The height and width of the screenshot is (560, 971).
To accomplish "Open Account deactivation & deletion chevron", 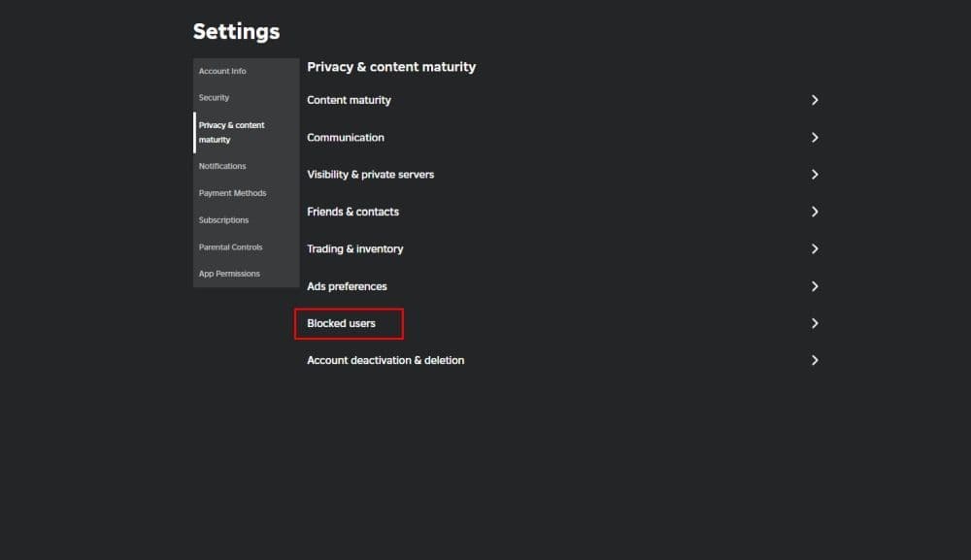I will coord(815,360).
